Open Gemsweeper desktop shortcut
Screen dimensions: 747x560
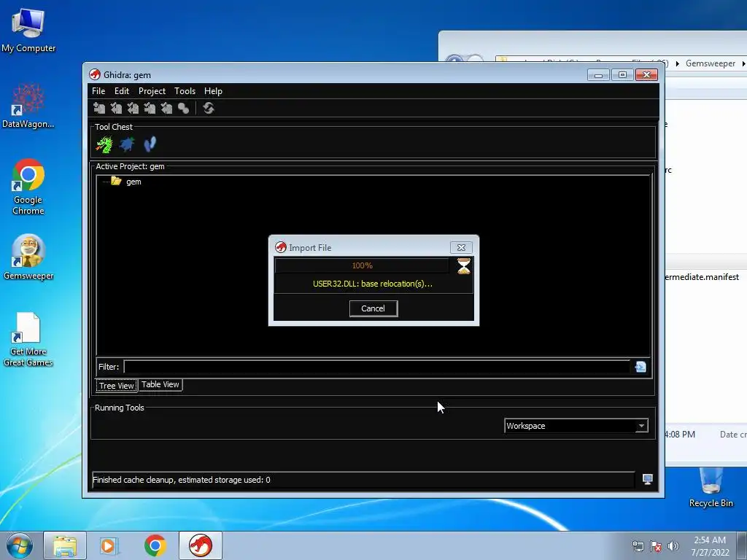pyautogui.click(x=28, y=257)
